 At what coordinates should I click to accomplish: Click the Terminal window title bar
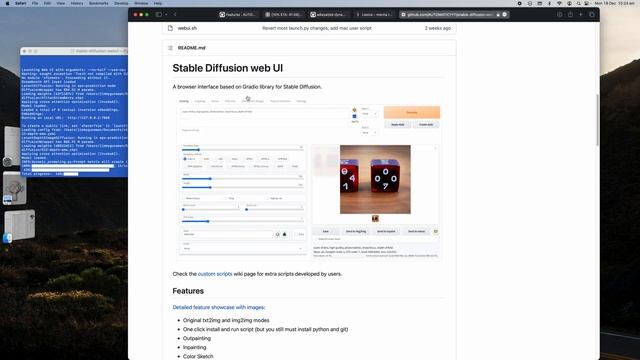click(74, 51)
